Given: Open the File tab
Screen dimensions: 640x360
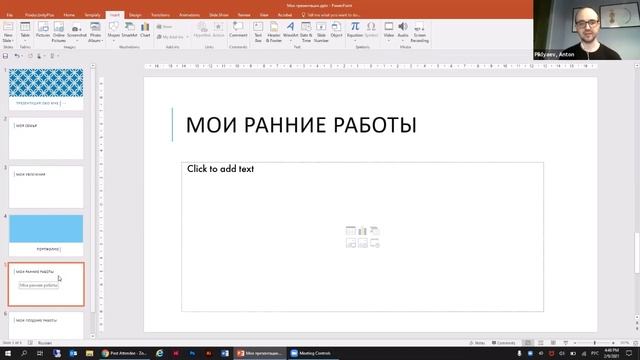Looking at the screenshot, I should (x=10, y=15).
